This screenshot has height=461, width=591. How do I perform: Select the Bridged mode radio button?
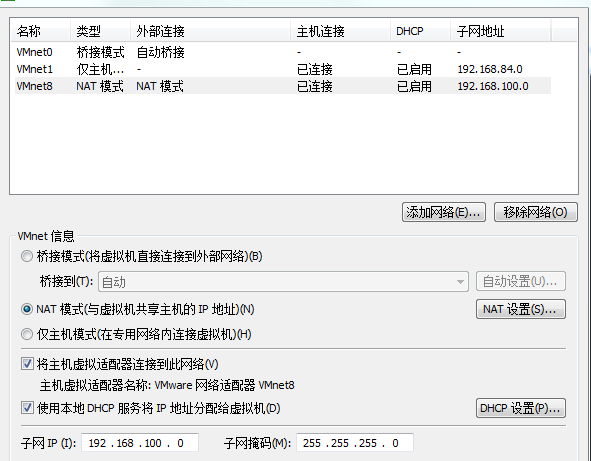[27, 257]
